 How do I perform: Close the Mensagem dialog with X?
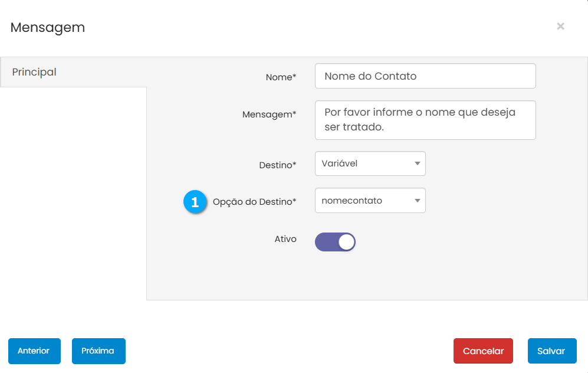[x=560, y=26]
